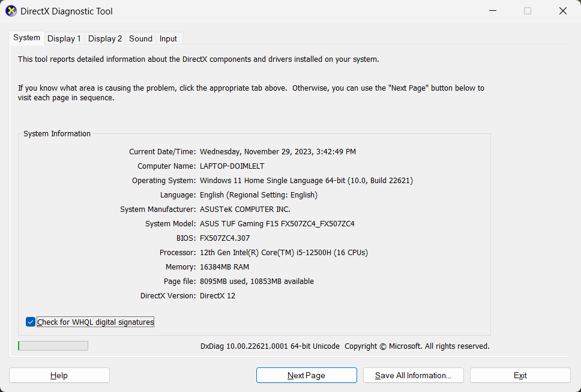Open the Input tab
The image size is (581, 392).
click(168, 38)
